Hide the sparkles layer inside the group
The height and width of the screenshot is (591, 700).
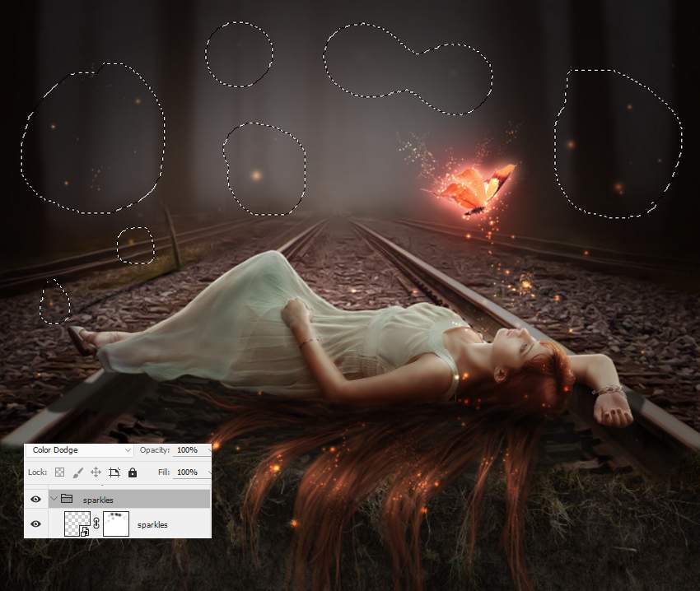coord(36,524)
